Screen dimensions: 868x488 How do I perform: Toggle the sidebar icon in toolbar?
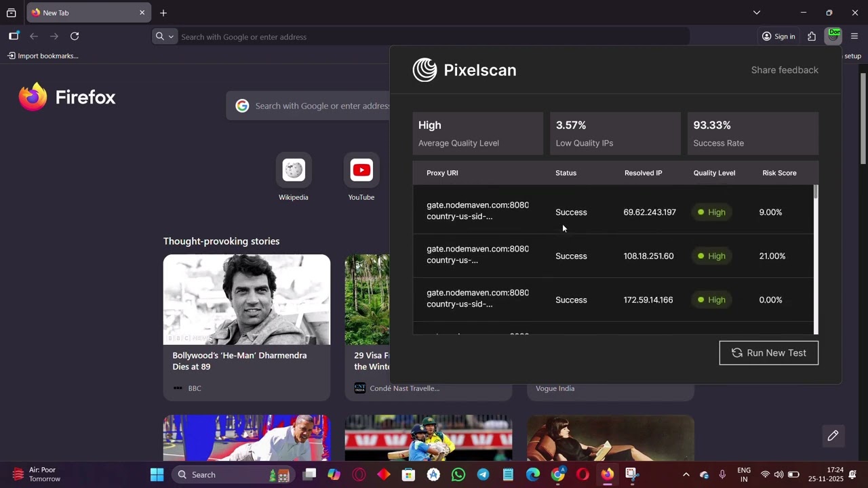(14, 36)
